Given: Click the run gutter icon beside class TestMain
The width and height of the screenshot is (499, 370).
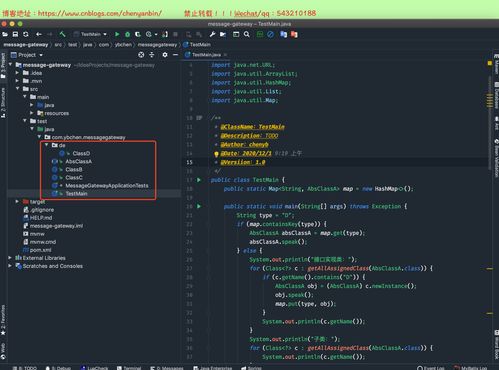Looking at the screenshot, I should (x=199, y=180).
